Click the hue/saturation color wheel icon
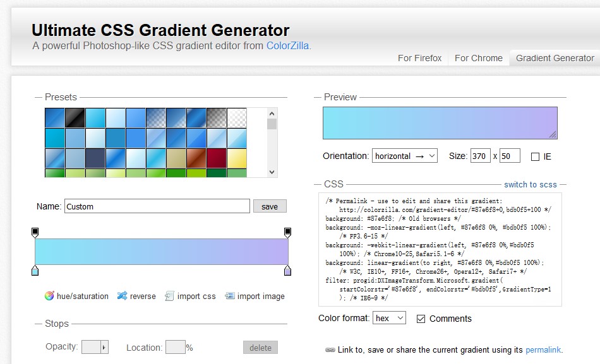This screenshot has height=364, width=600. click(49, 296)
